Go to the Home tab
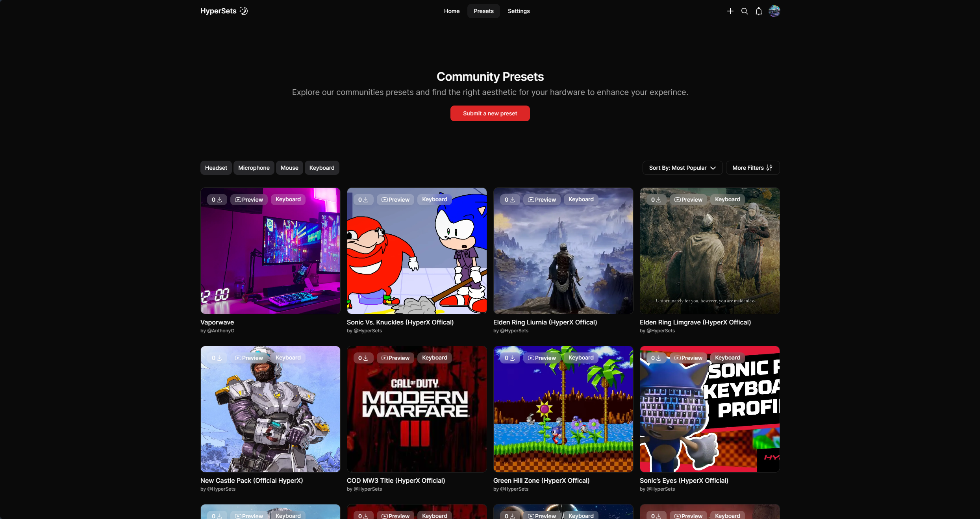Screen dimensions: 980x519 (x=452, y=11)
